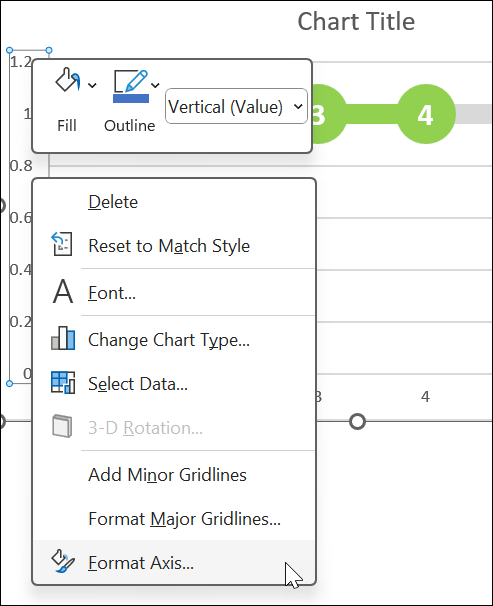Click the Change Chart Type bar icon
493x606 pixels.
pyautogui.click(x=63, y=338)
